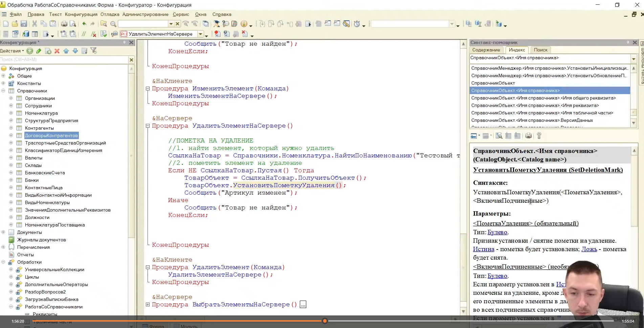The height and width of the screenshot is (328, 644).
Task: Open the Действия menu button
Action: click(12, 51)
